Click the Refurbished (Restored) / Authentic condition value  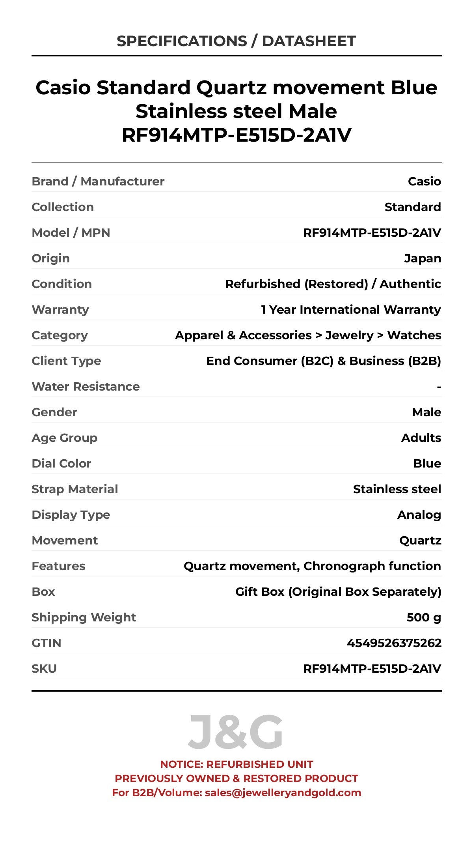coord(333,284)
